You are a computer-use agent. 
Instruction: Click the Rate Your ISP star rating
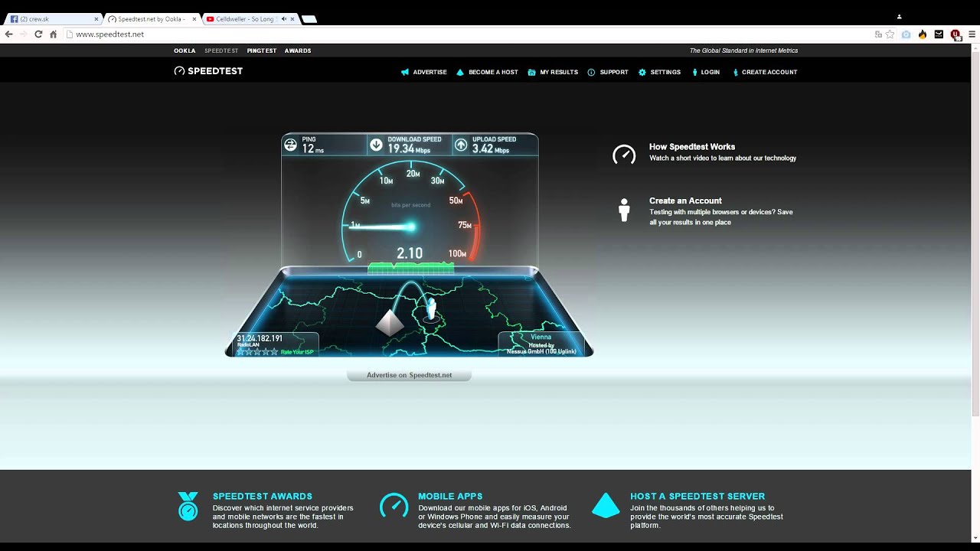tap(257, 352)
